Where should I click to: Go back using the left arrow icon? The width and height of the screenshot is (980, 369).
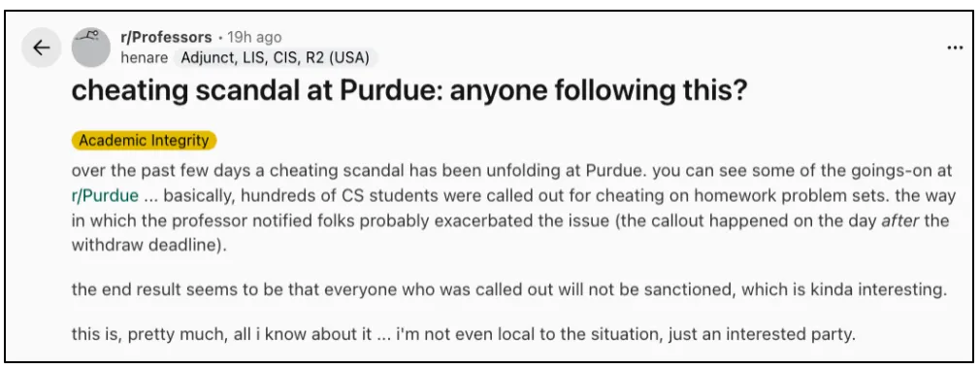point(42,48)
